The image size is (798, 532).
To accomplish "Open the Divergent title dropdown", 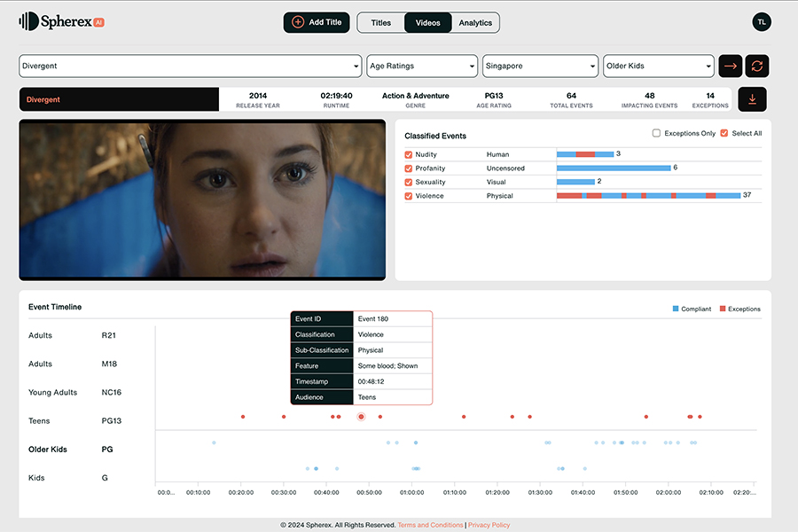I will (190, 66).
